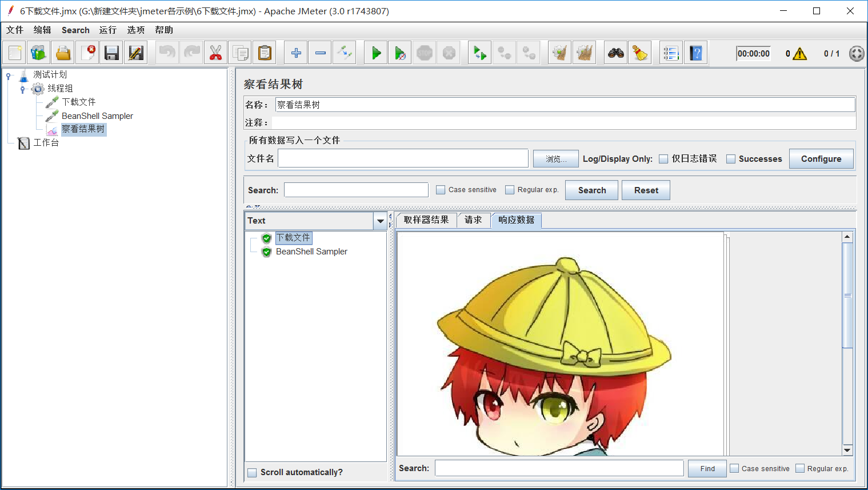This screenshot has height=490, width=868.
Task: Click the Reset button
Action: (x=646, y=190)
